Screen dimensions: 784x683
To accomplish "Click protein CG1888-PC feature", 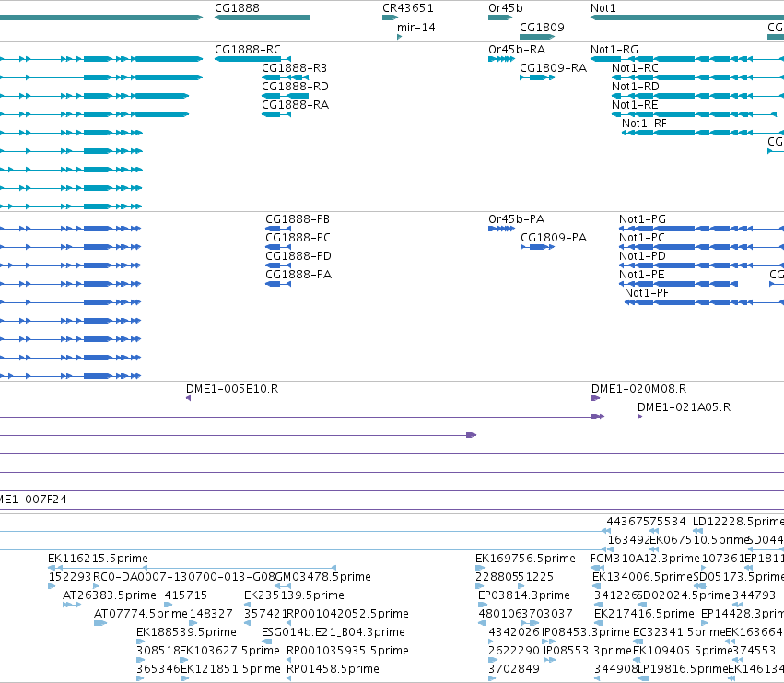I will tap(278, 247).
